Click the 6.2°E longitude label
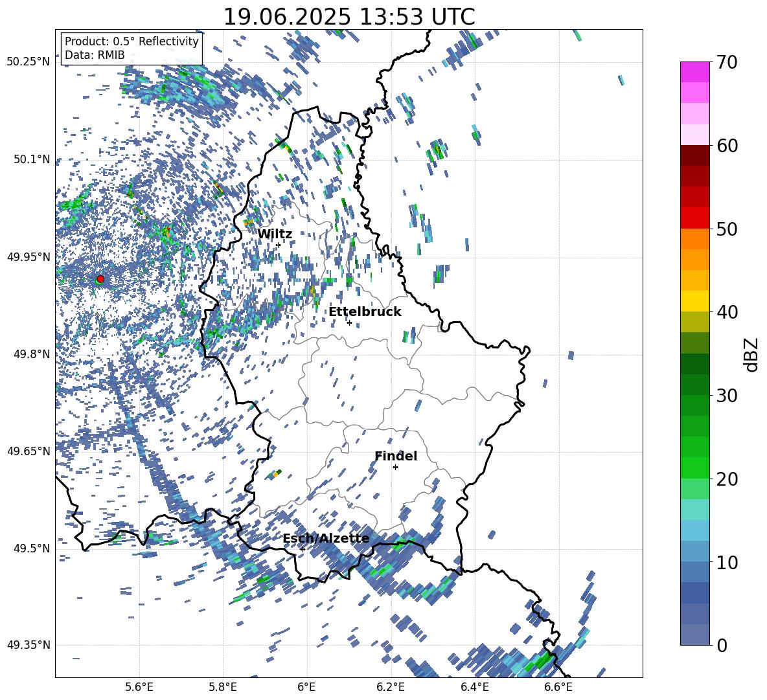Viewport: 767px width, 700px height. 391,687
